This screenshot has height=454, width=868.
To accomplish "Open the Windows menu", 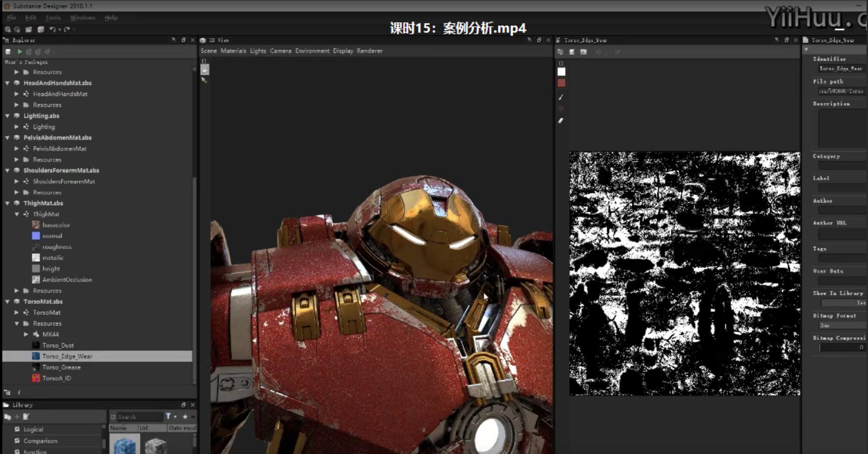I will pos(82,17).
